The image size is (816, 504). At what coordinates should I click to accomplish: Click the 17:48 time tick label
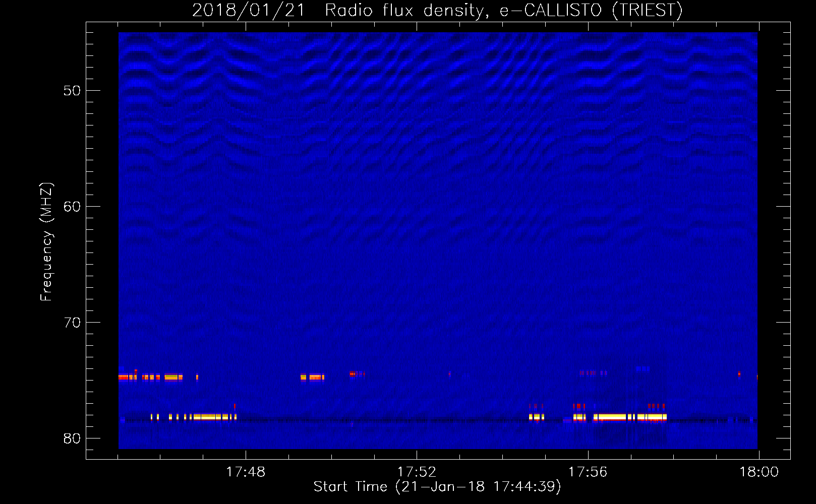pos(246,472)
